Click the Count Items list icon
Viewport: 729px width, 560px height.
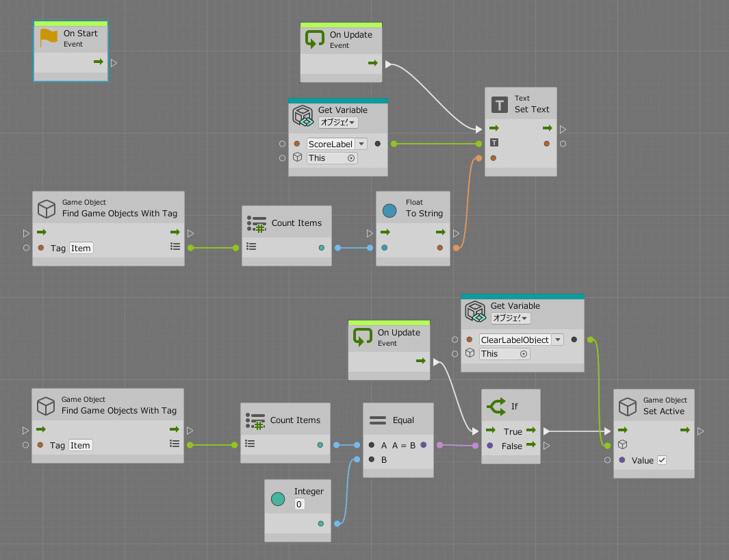[257, 223]
